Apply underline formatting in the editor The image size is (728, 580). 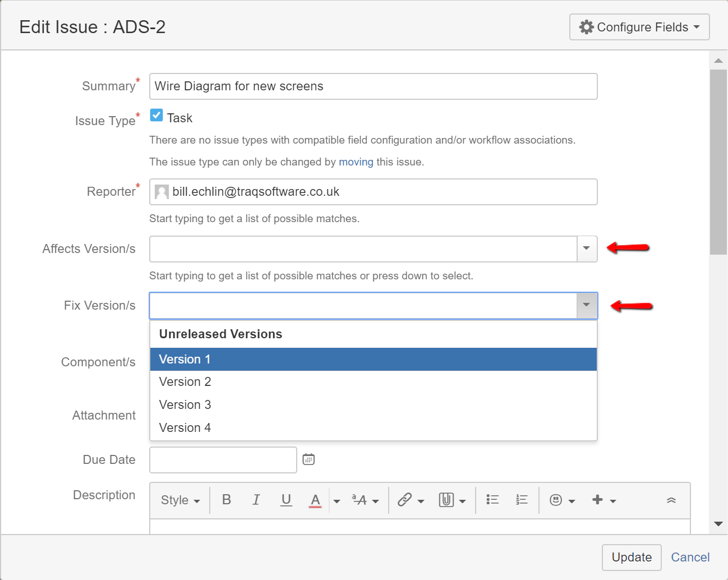(286, 500)
